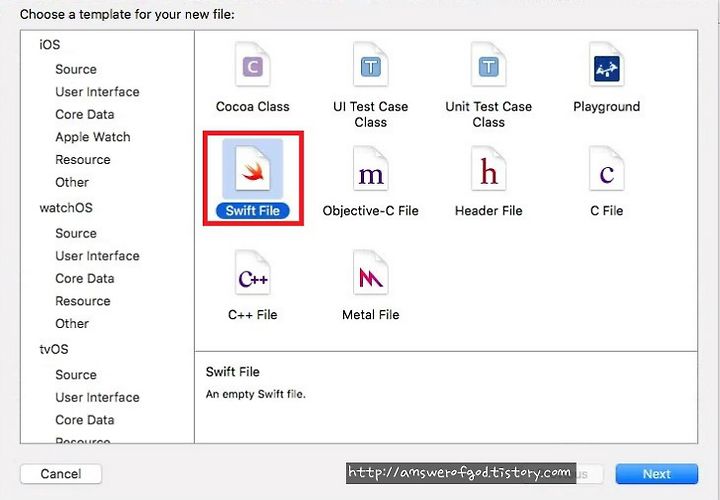Choose the UI Test Case Class icon
This screenshot has height=500, width=720.
click(x=371, y=65)
